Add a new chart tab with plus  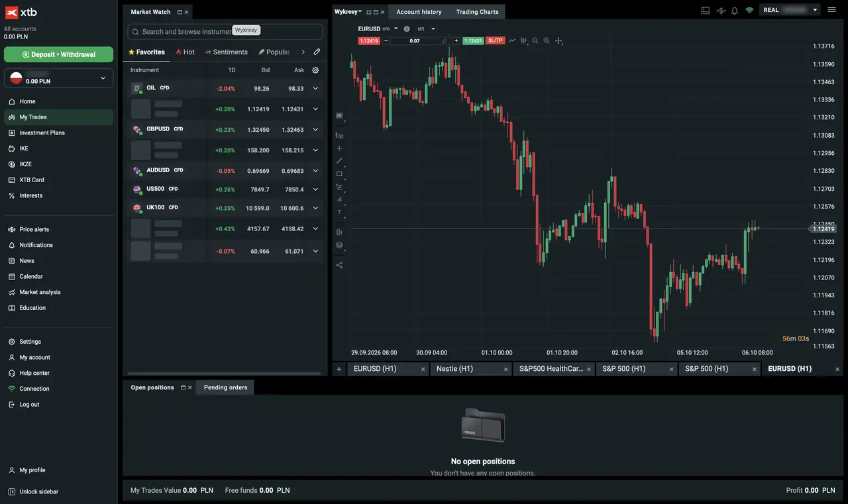[x=339, y=369]
